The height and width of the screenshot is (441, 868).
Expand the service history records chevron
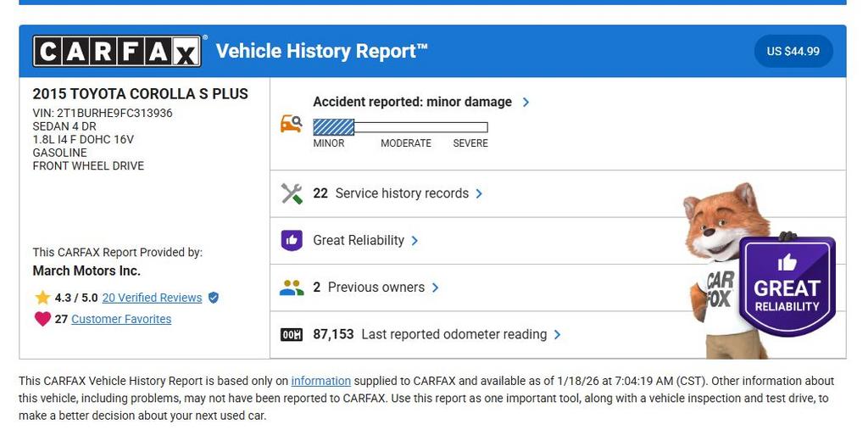pyautogui.click(x=479, y=193)
